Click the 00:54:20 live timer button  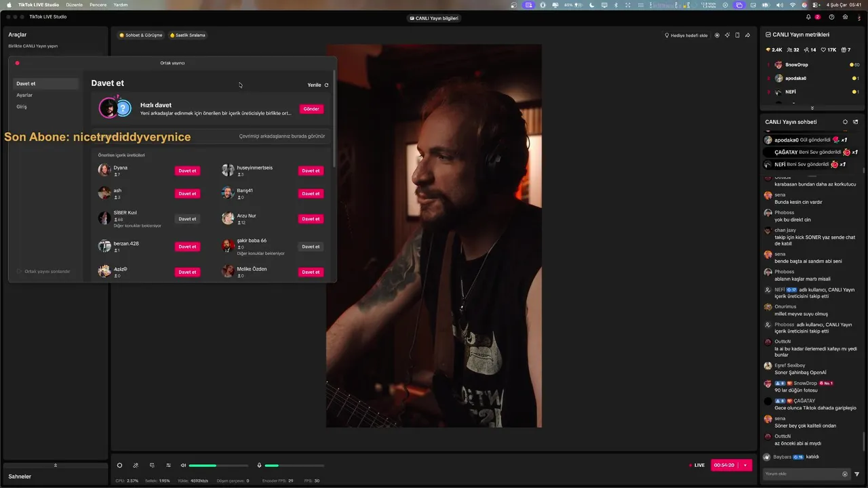tap(724, 466)
